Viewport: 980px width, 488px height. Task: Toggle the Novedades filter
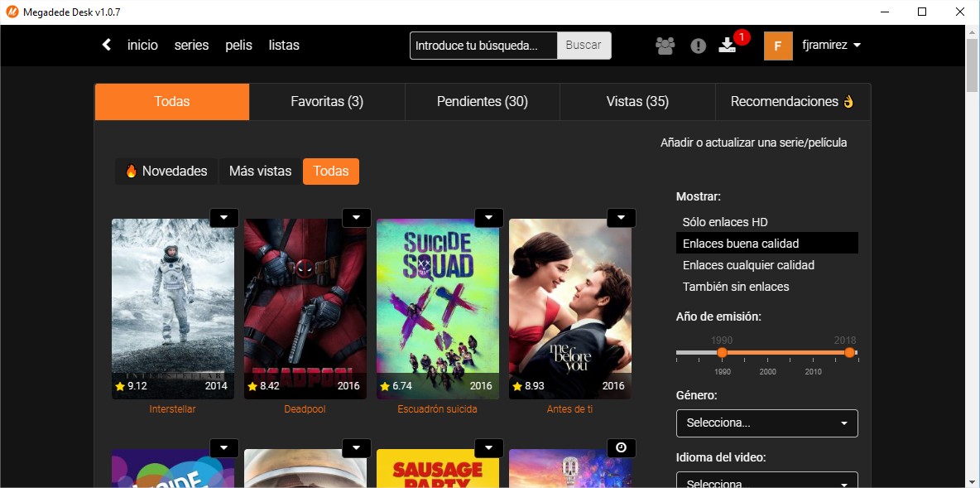coord(166,171)
